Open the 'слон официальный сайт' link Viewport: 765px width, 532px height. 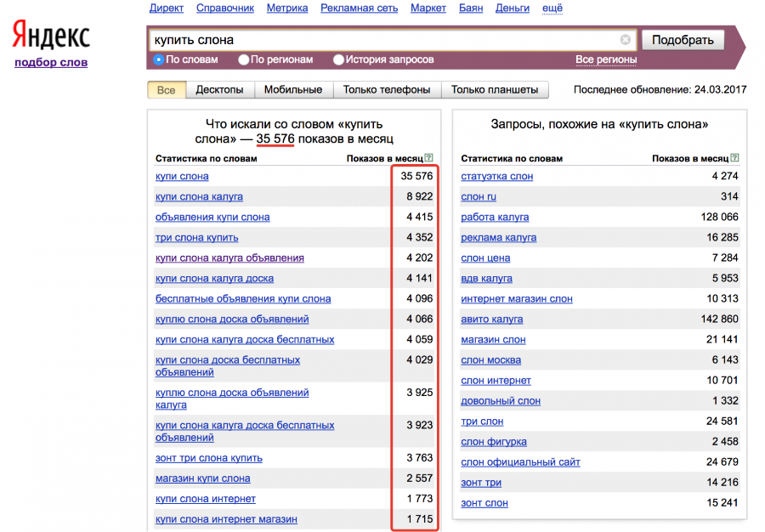pos(520,463)
